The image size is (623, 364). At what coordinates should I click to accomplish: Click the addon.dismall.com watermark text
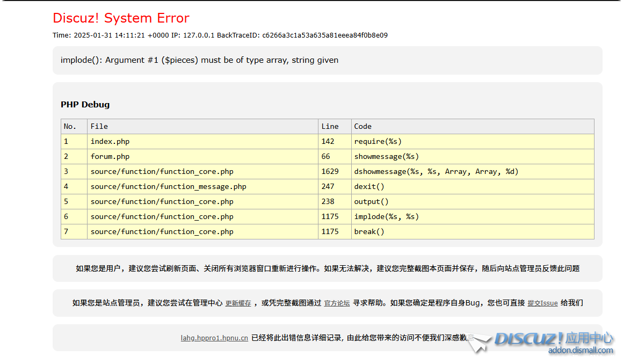(580, 351)
